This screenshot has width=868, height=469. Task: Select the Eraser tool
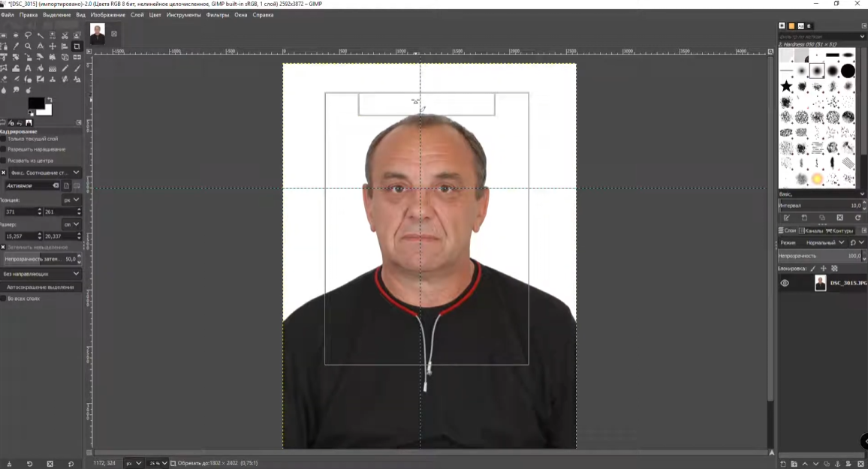click(3, 79)
